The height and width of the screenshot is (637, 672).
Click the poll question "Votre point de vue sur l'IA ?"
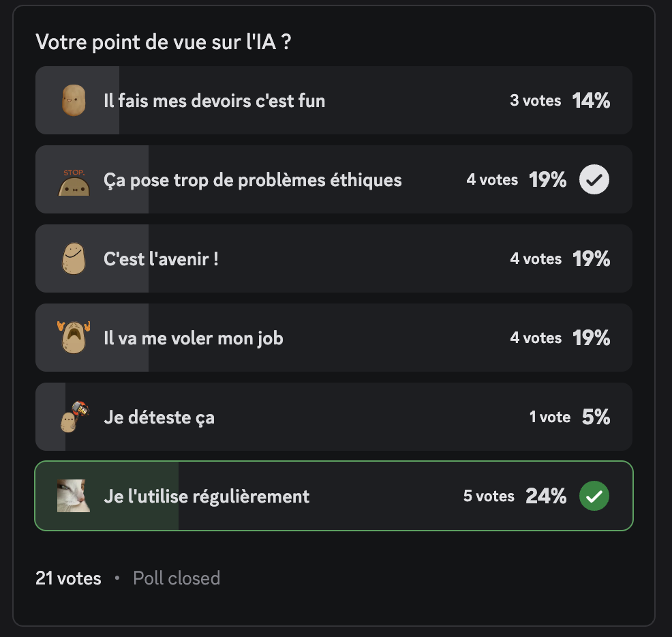[x=162, y=42]
